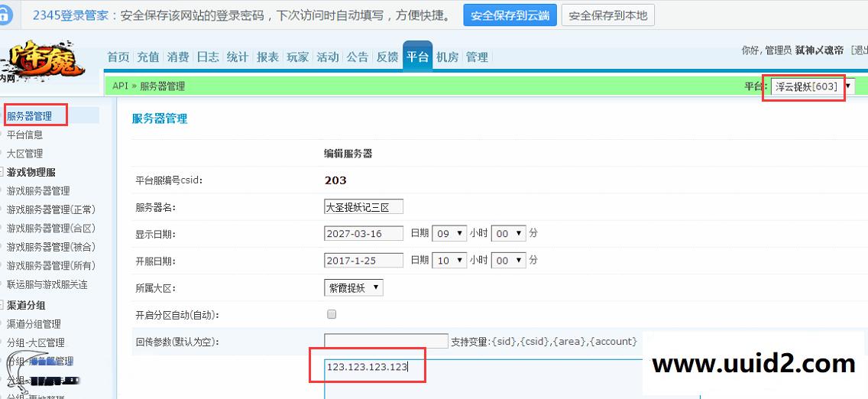The height and width of the screenshot is (399, 868).
Task: Click the 服务器名 input field
Action: click(x=364, y=207)
